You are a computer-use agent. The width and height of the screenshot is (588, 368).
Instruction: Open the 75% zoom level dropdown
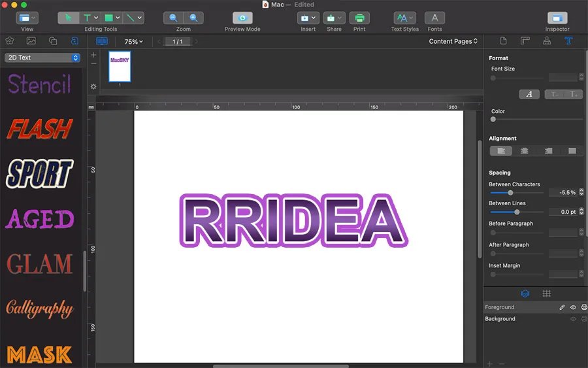tap(133, 42)
